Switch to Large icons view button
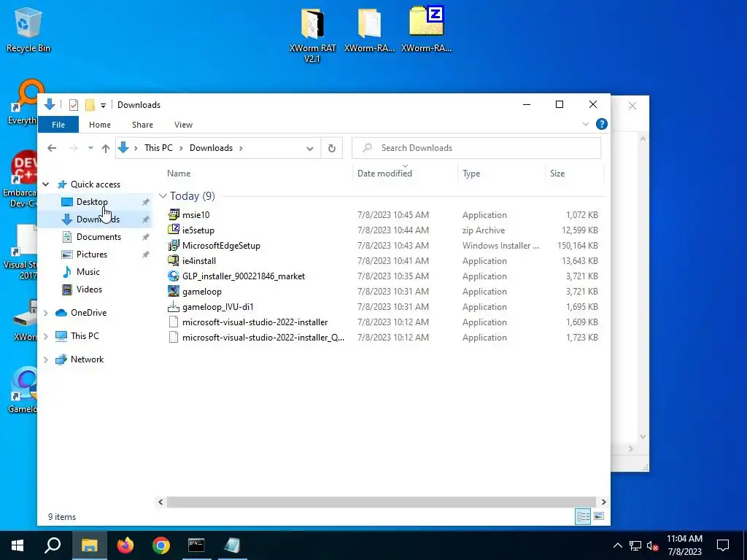This screenshot has width=747, height=560. [x=599, y=516]
